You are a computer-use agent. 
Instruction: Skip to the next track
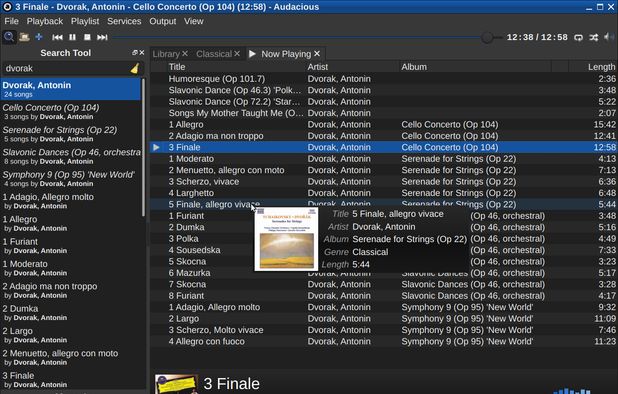(x=102, y=37)
